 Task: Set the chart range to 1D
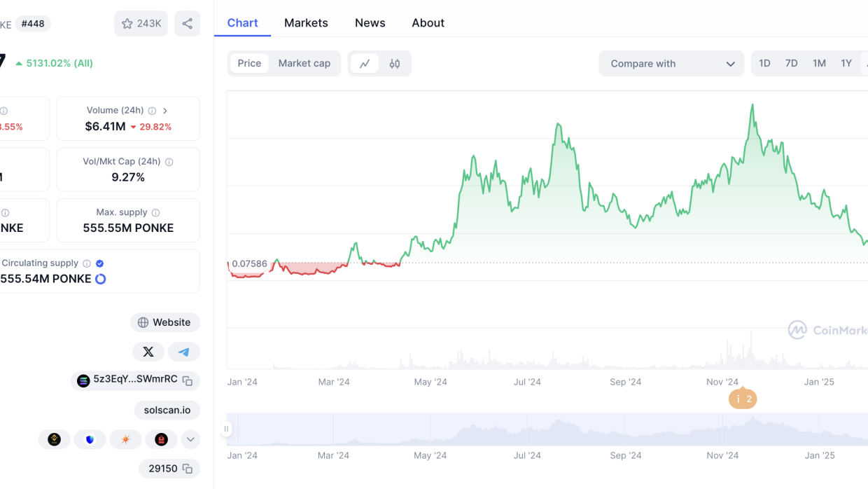[x=764, y=63]
